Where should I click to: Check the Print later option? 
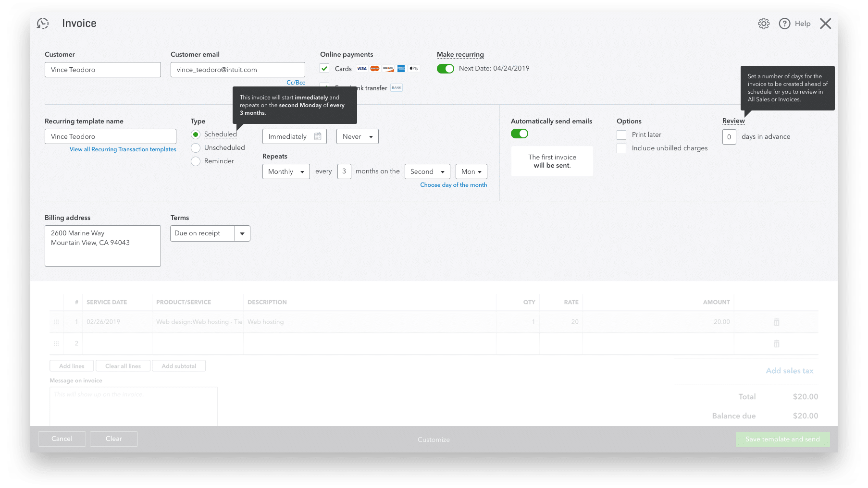pos(621,135)
